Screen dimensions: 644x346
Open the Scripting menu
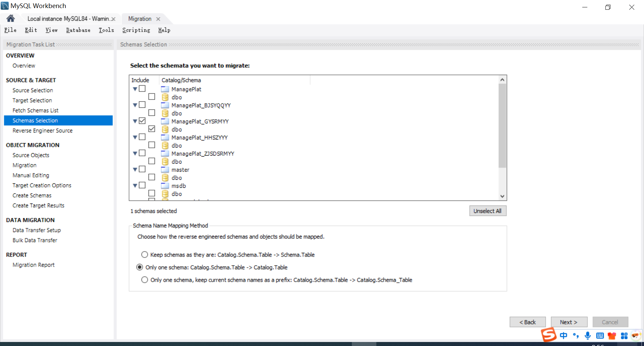(x=136, y=30)
